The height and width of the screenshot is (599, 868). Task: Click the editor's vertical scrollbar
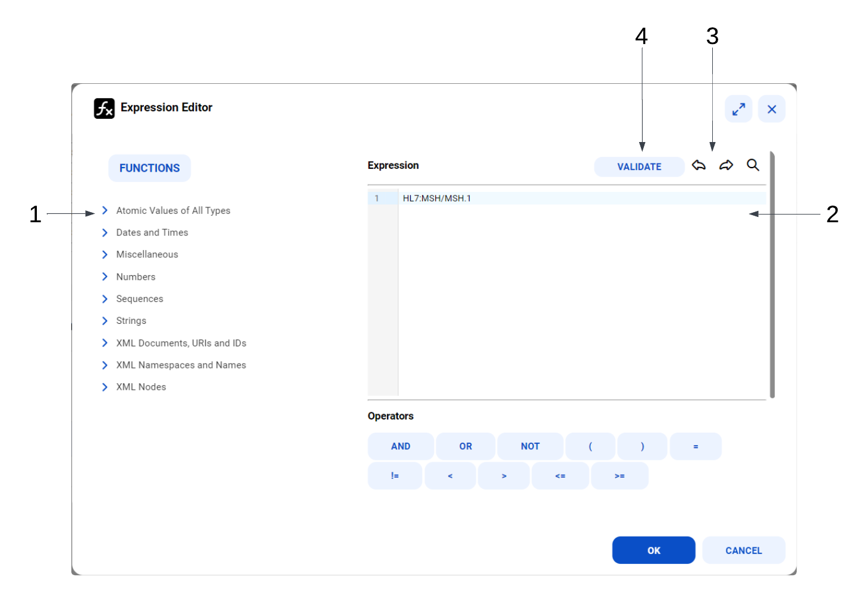pos(772,275)
